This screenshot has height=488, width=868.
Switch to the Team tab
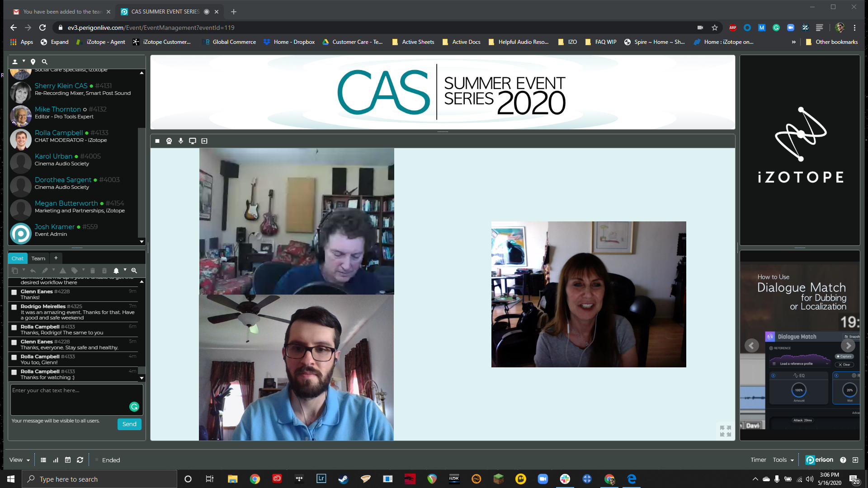point(38,258)
